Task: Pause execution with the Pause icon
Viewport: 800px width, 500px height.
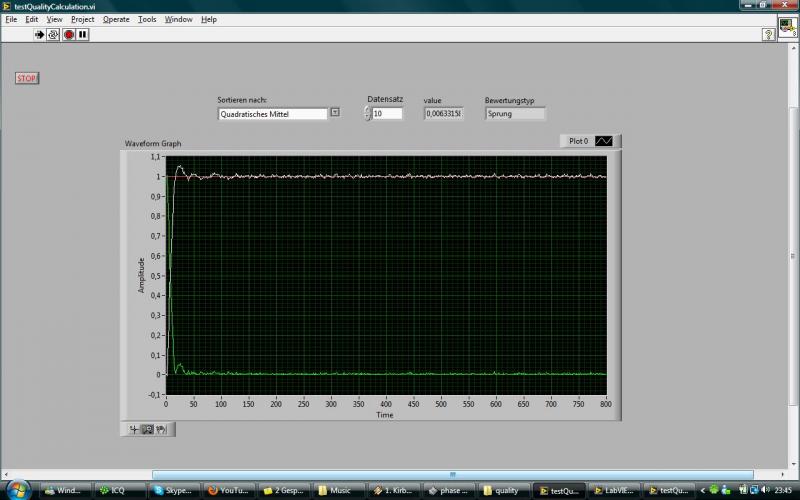Action: click(83, 34)
